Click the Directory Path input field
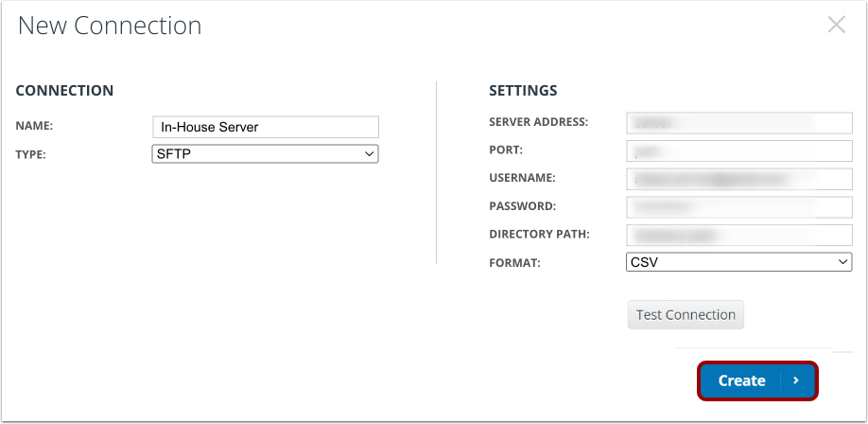 tap(739, 235)
